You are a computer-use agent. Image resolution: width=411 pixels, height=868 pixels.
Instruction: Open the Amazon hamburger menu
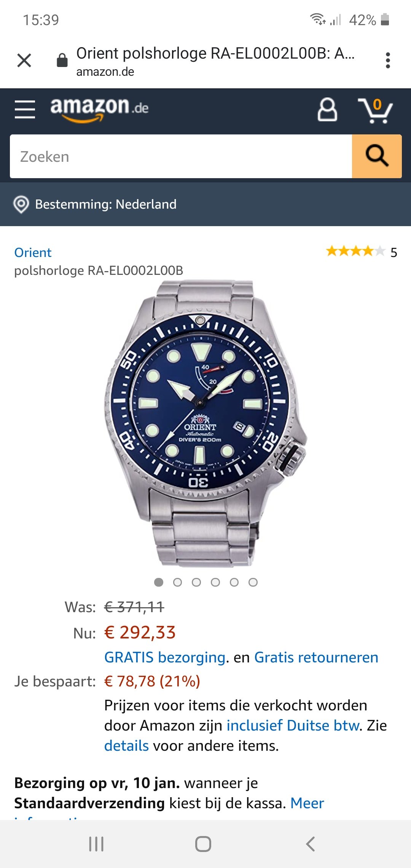click(25, 110)
